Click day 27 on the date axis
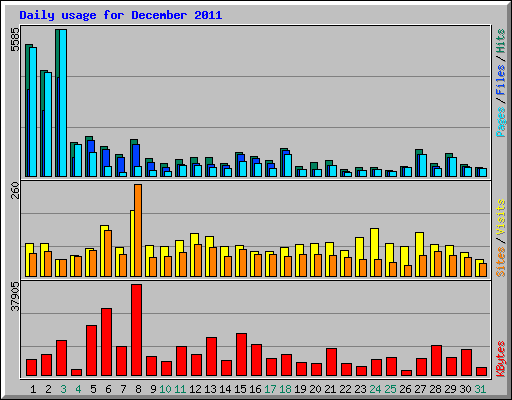 420,389
